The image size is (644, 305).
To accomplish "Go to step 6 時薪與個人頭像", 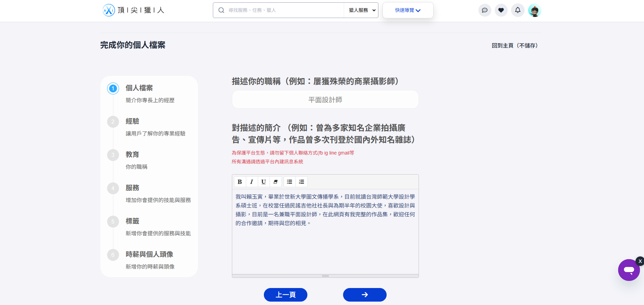I will [x=149, y=254].
